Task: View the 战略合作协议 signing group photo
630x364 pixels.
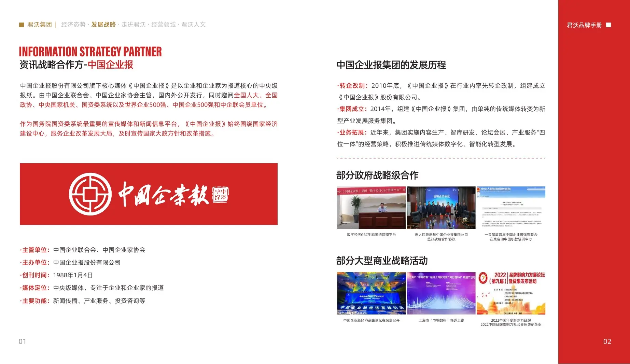Action: point(441,208)
